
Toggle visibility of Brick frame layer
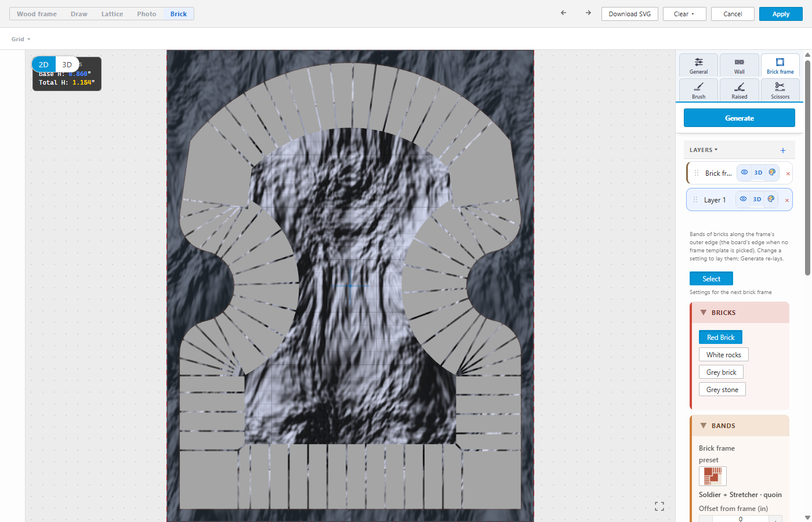click(x=744, y=172)
